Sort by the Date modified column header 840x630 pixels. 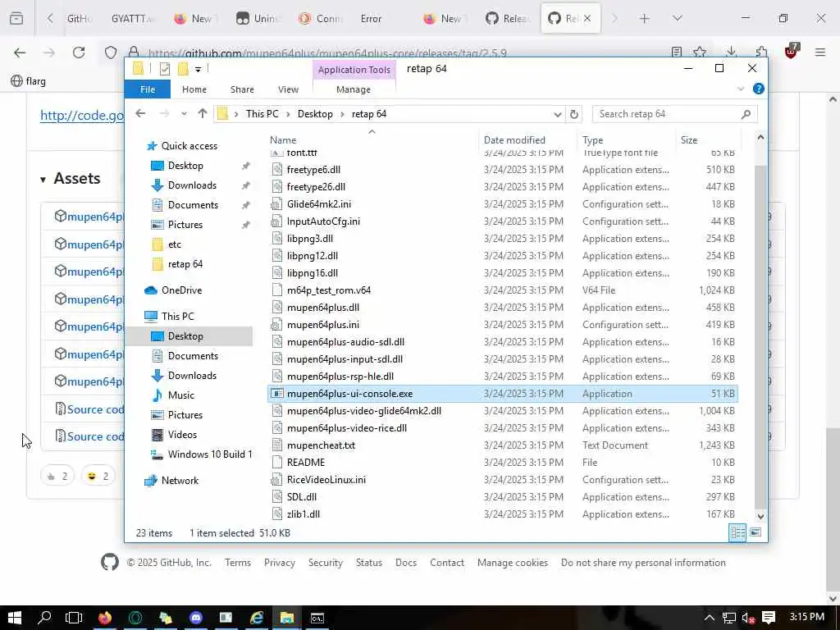tap(514, 139)
